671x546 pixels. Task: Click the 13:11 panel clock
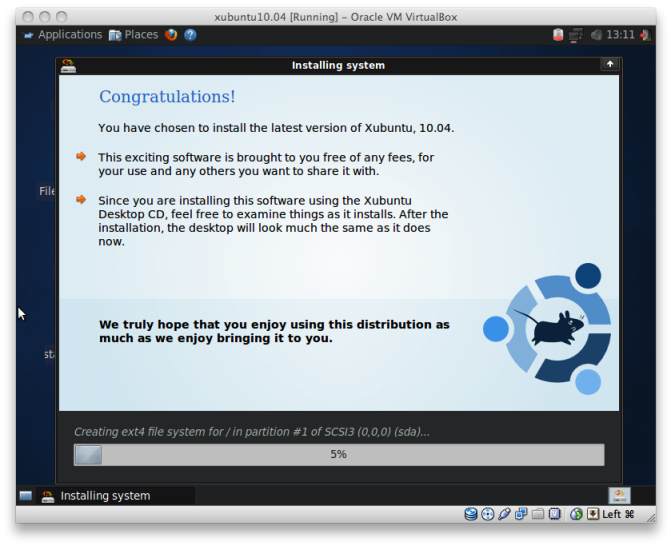tap(620, 35)
